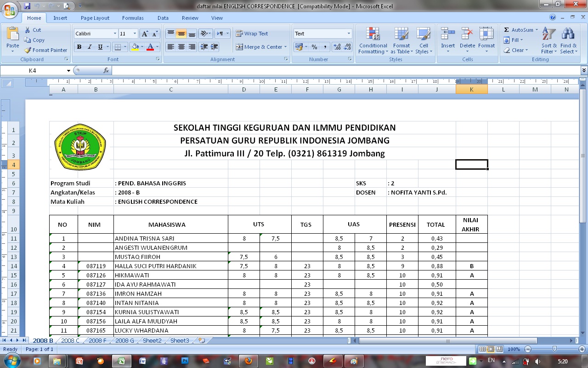This screenshot has height=368, width=588.
Task: Decrease indent of cell text
Action: [204, 47]
